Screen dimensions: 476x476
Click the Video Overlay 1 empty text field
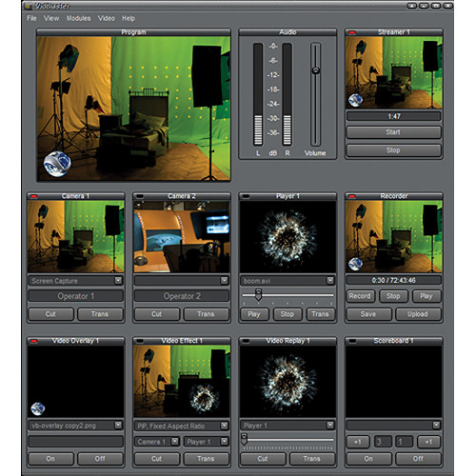[x=76, y=442]
